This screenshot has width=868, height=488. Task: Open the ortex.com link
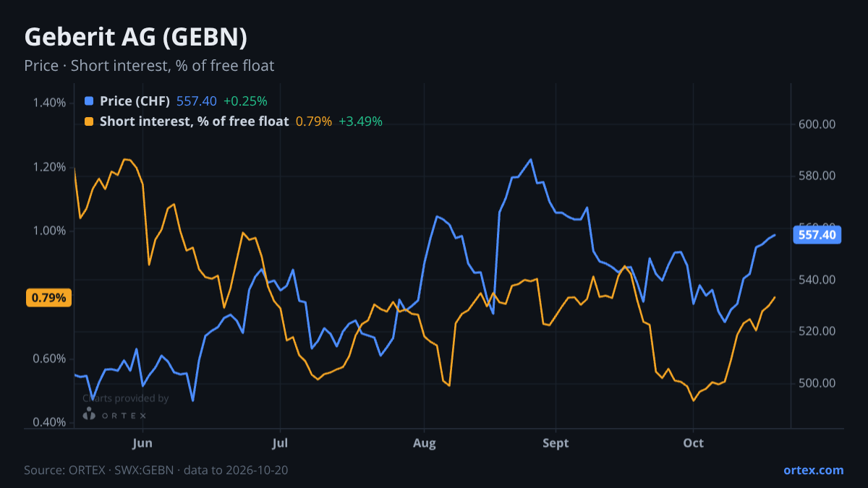pyautogui.click(x=813, y=470)
